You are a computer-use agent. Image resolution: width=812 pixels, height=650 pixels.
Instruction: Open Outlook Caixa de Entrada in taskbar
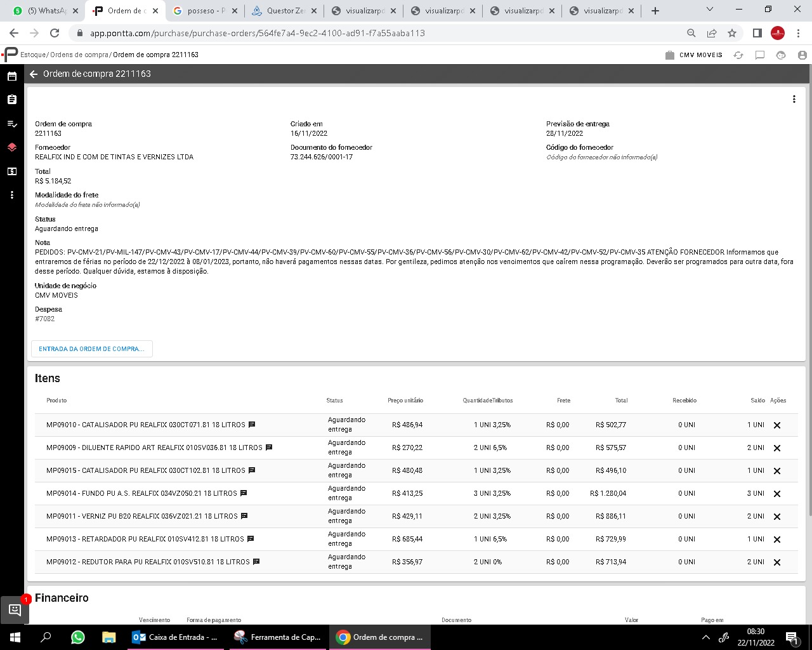point(176,637)
